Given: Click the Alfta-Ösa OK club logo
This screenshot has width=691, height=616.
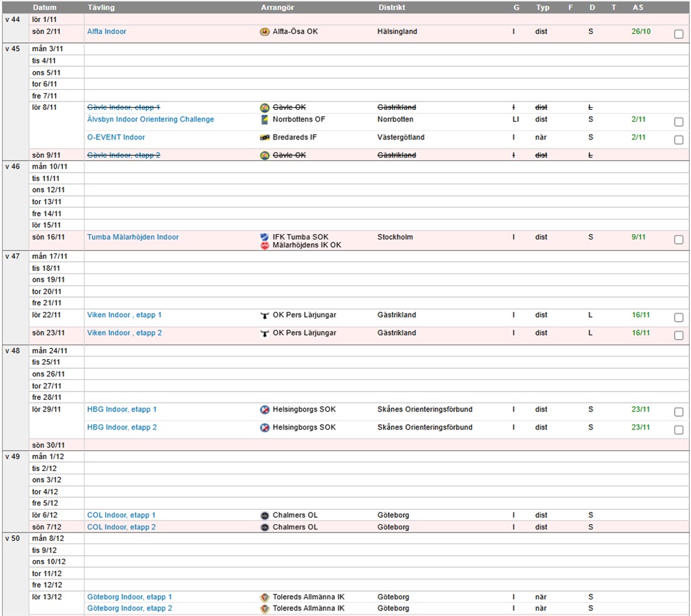Looking at the screenshot, I should [x=264, y=32].
